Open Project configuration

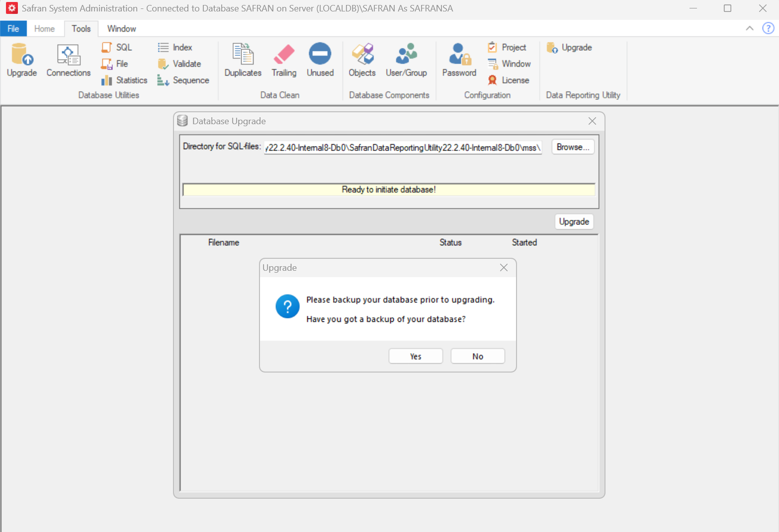pos(507,47)
